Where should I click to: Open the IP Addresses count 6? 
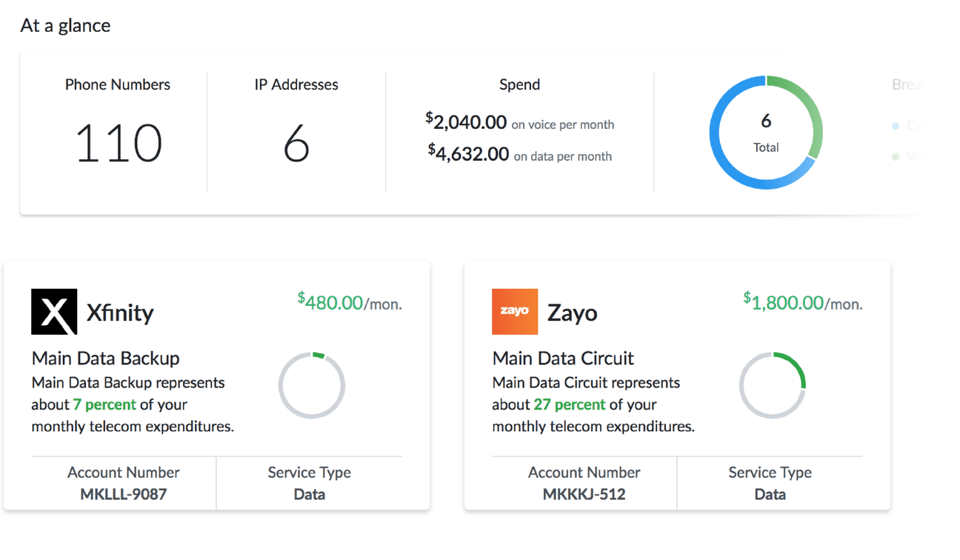[x=296, y=143]
